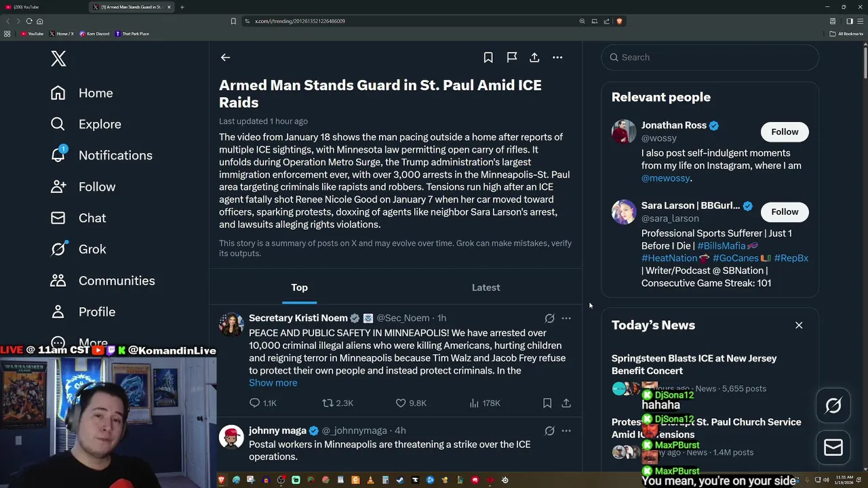Screen dimensions: 868x488
Task: Open Steam from the taskbar
Action: point(400,480)
